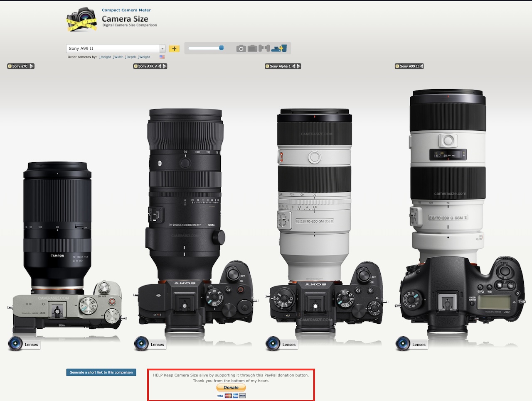Add camera with the yellow plus button
This screenshot has width=532, height=401.
coord(174,49)
